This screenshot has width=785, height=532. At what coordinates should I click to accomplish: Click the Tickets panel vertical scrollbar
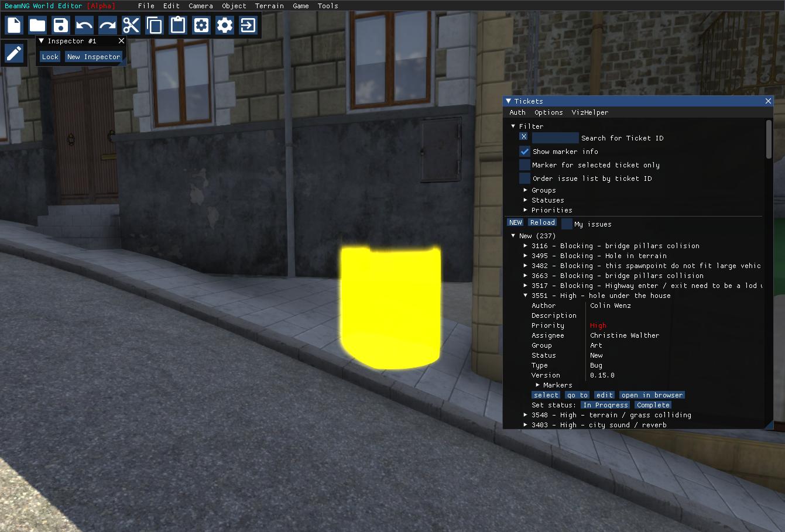pos(769,139)
